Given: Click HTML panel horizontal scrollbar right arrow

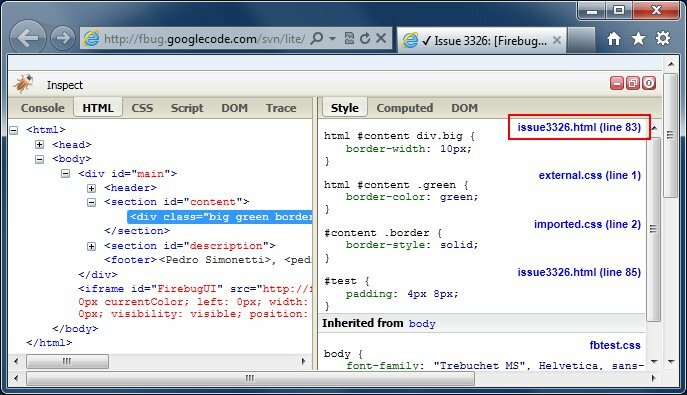Looking at the screenshot, I should pyautogui.click(x=303, y=361).
